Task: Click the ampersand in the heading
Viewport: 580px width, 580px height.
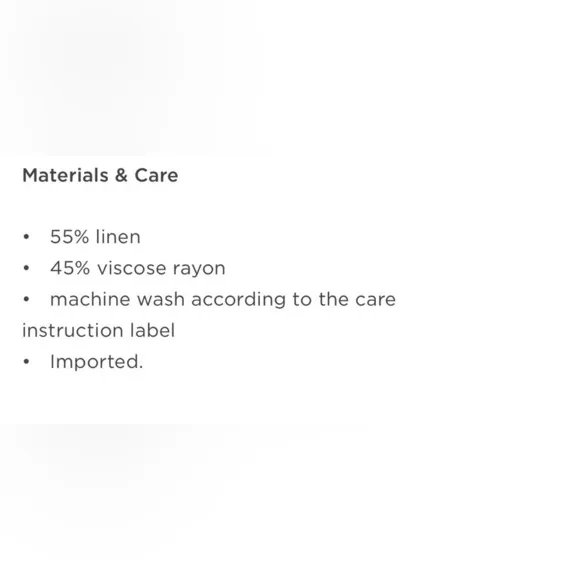Action: coord(121,175)
